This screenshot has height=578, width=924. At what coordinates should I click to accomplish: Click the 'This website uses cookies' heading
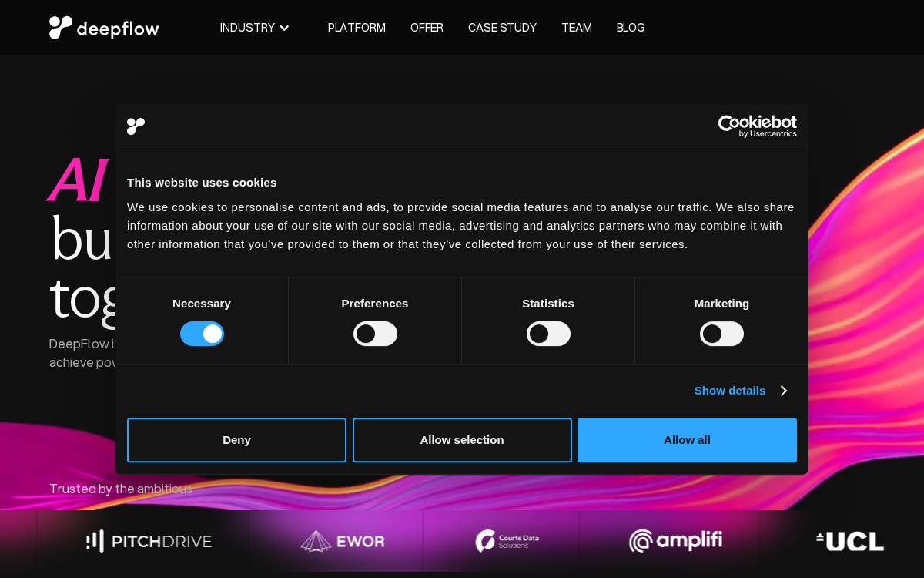[202, 183]
